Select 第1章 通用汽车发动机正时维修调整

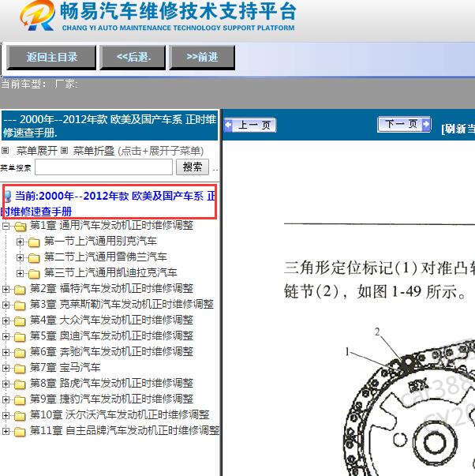coord(111,225)
